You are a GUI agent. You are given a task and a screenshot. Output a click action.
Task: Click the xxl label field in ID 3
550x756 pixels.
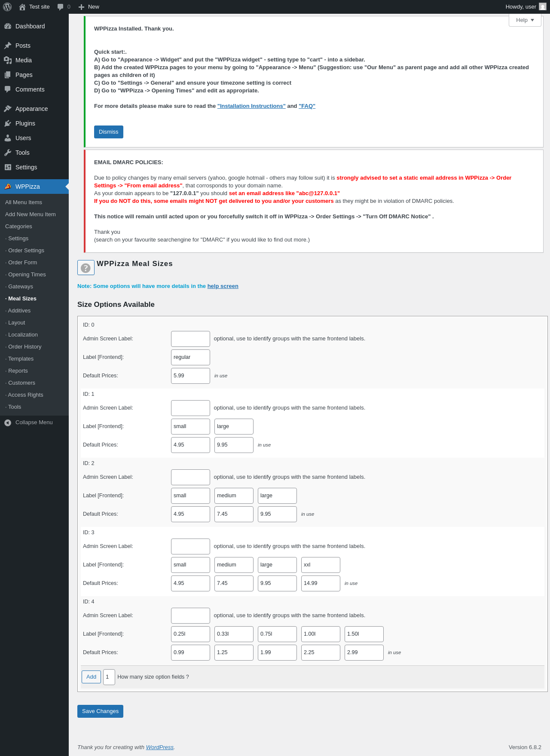321,565
